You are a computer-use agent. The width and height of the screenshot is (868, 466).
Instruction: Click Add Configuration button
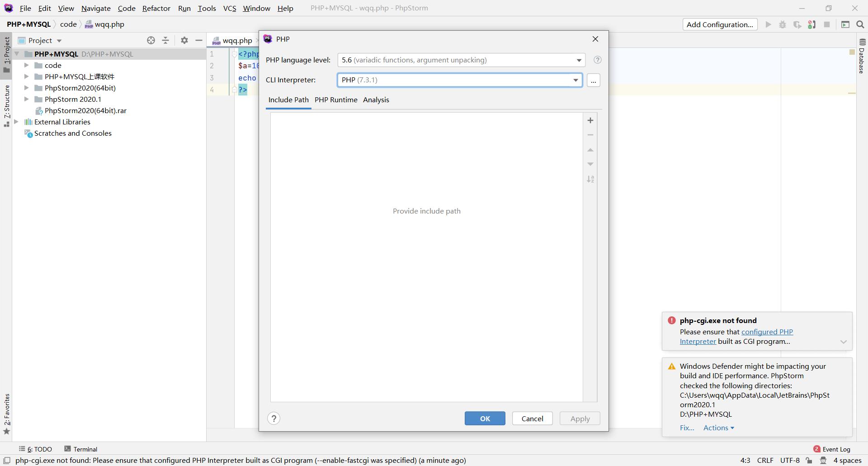[x=720, y=24]
